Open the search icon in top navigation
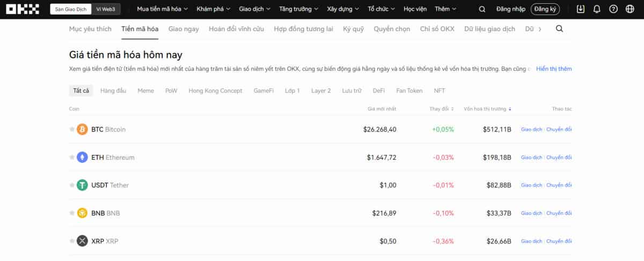644x261 pixels. pos(482,9)
